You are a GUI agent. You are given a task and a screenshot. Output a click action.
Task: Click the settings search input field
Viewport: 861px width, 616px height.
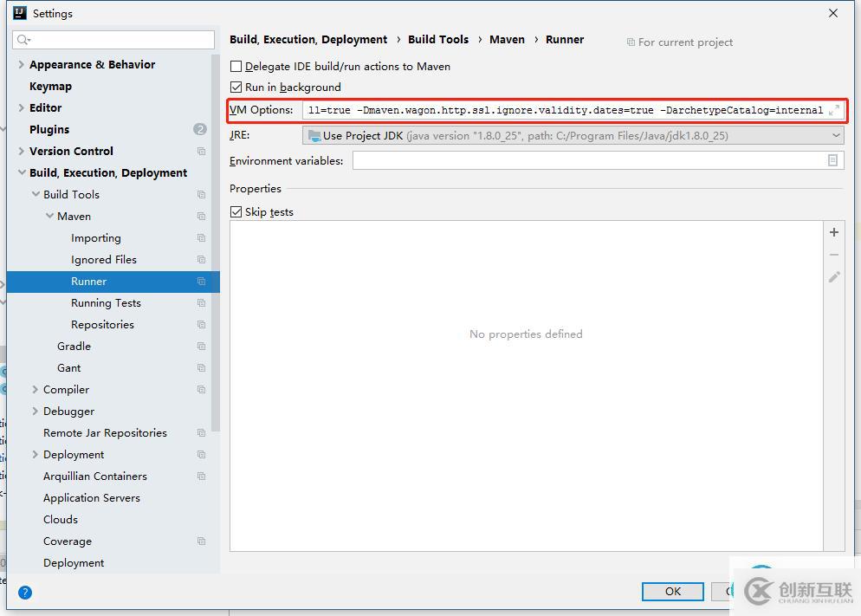click(x=113, y=40)
